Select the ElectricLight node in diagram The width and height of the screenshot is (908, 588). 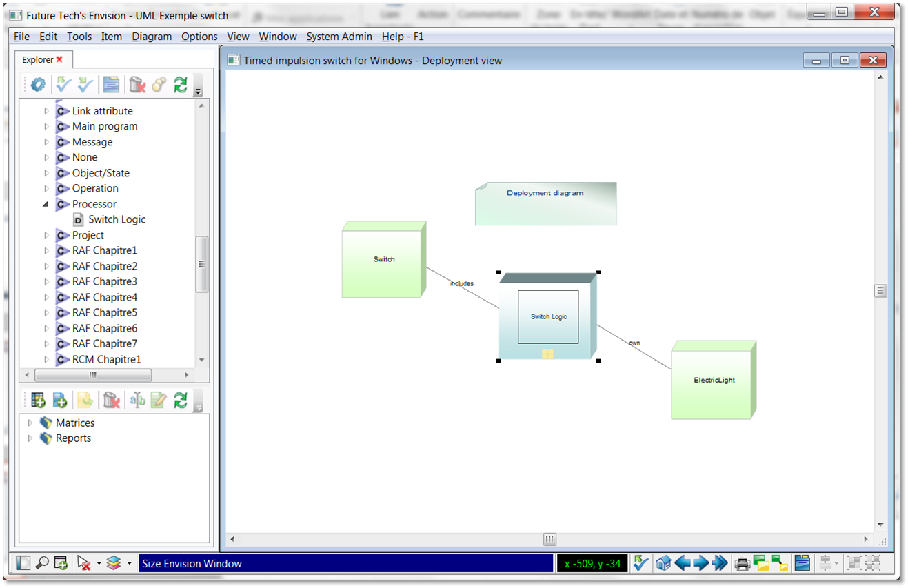pyautogui.click(x=714, y=381)
